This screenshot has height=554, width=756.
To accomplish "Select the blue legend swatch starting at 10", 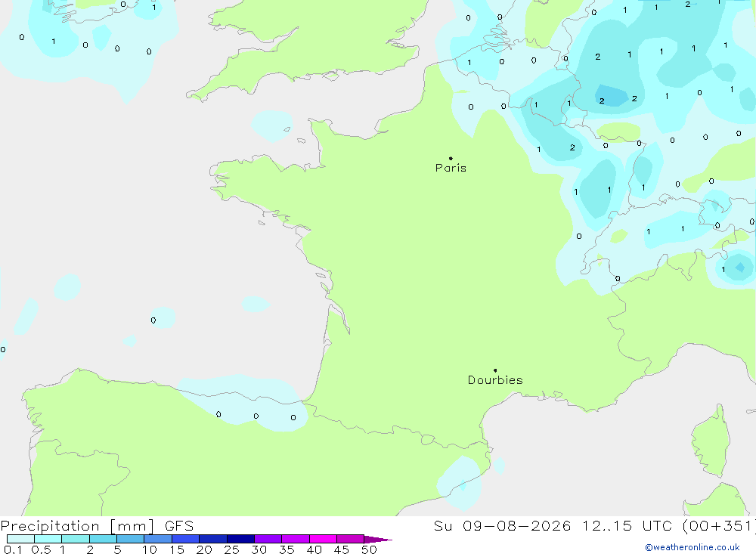I will (x=158, y=539).
